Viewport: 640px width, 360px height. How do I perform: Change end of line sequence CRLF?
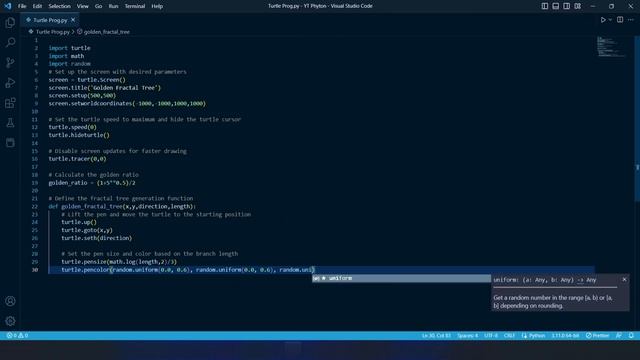point(509,336)
